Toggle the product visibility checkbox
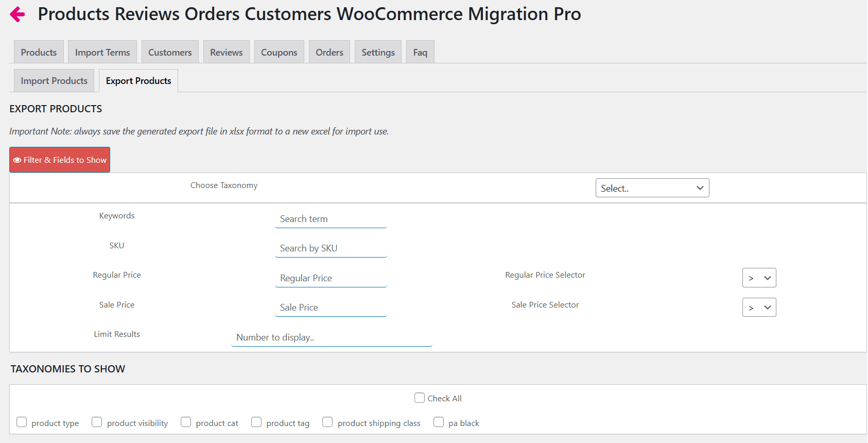 [x=97, y=422]
